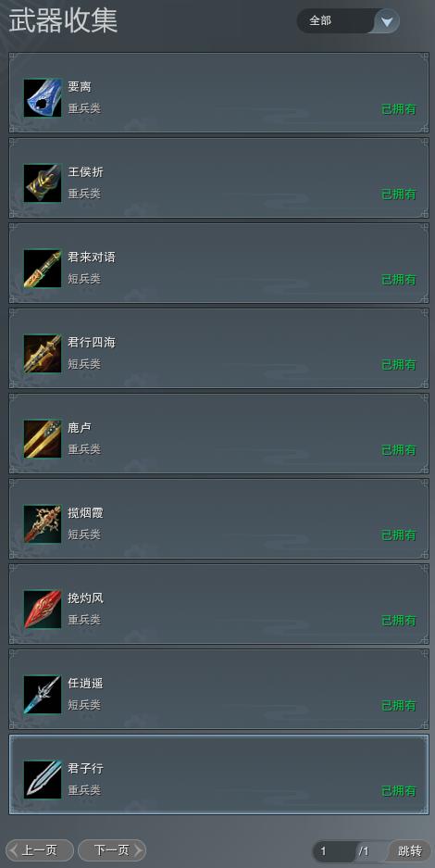Screen dimensions: 435x868
Task: Choose the 君子行 greatsword icon
Action: (x=43, y=779)
